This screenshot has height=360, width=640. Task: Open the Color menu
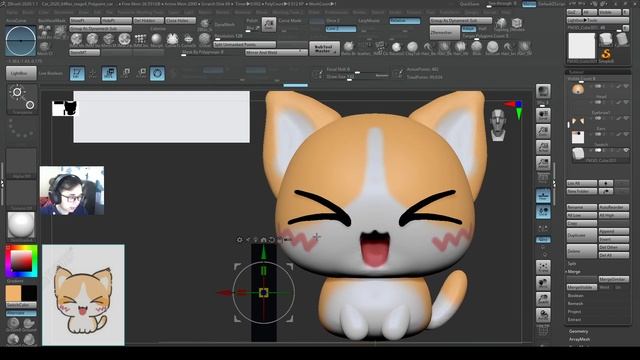coord(43,13)
